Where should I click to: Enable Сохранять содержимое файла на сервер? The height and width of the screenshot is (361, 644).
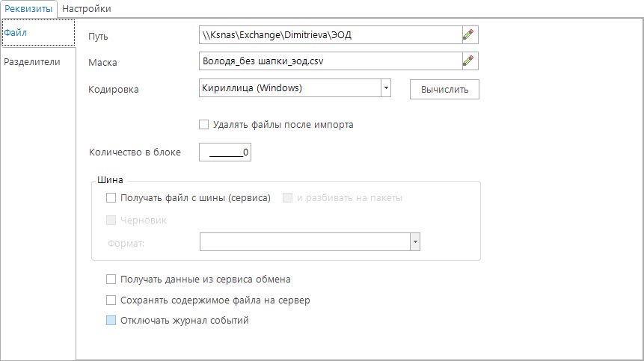click(x=111, y=300)
